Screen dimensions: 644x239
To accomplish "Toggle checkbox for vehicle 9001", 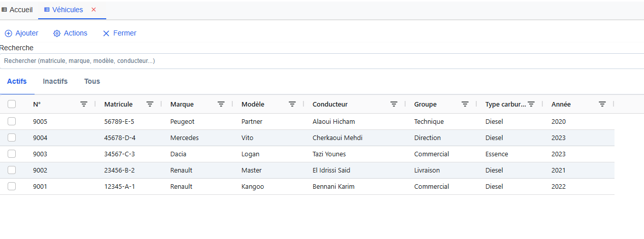I will point(12,186).
